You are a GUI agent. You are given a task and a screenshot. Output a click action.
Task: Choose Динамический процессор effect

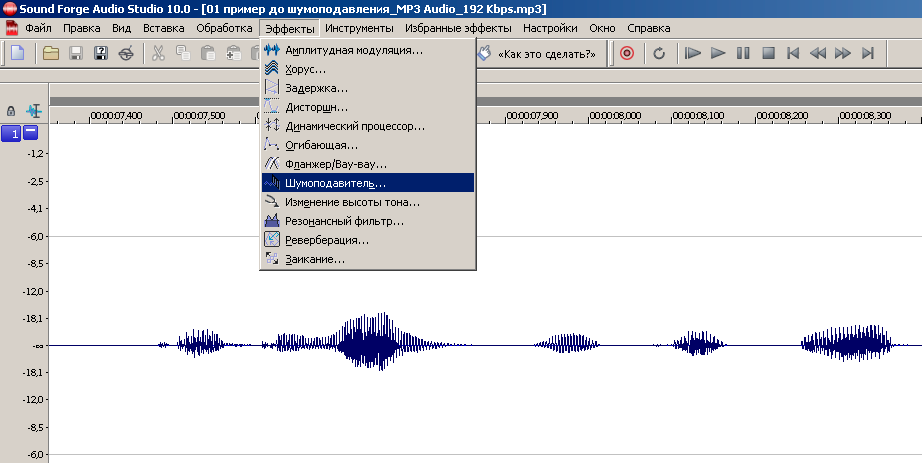368,126
